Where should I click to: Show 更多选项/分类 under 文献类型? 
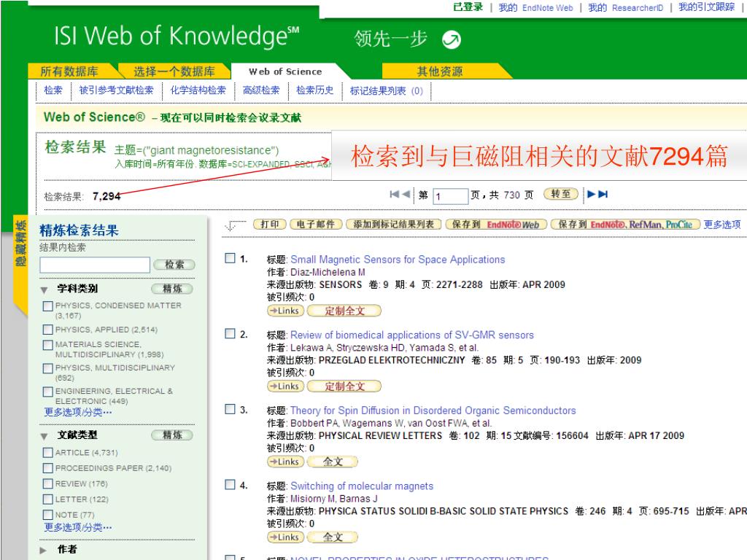(x=78, y=528)
